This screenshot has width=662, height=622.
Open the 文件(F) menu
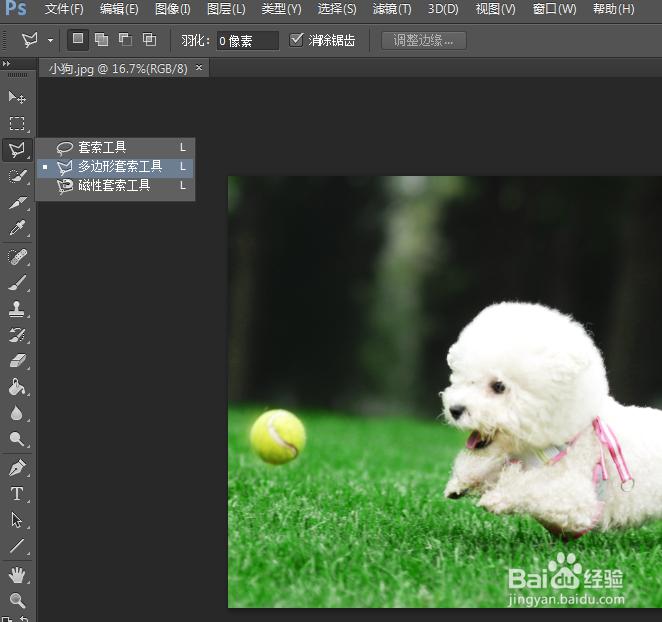[x=64, y=9]
